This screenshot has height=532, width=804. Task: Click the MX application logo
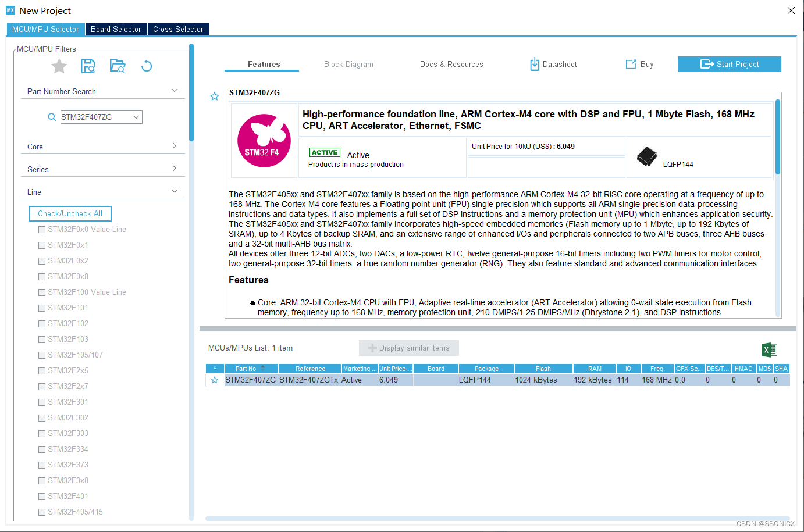10,10
